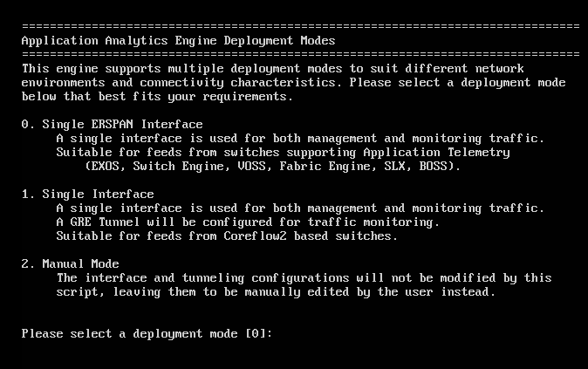Click the separator line below the title
Image resolution: width=588 pixels, height=369 pixels.
(x=301, y=54)
